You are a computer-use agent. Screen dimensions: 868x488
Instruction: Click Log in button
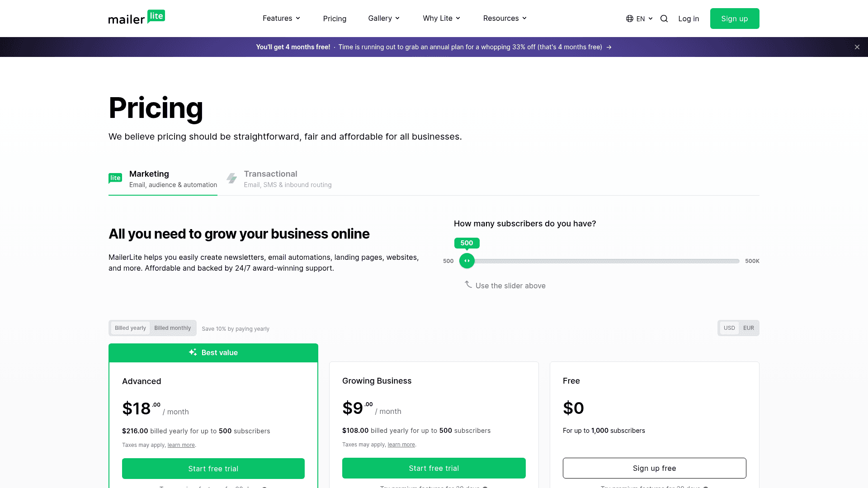[x=689, y=18]
